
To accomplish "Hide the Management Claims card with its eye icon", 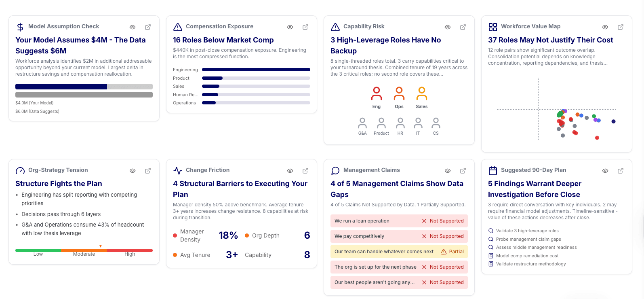I will click(x=447, y=170).
